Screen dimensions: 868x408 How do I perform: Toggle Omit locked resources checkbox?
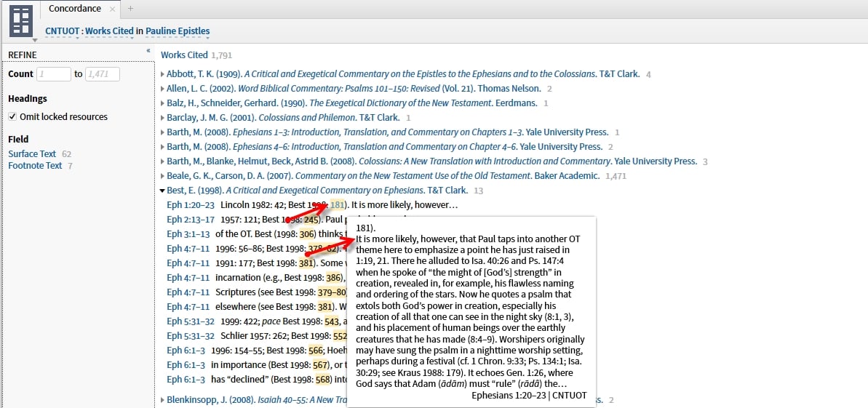pos(12,117)
